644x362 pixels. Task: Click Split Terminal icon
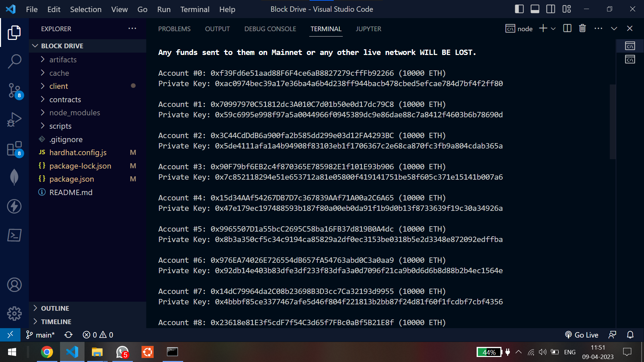(567, 28)
